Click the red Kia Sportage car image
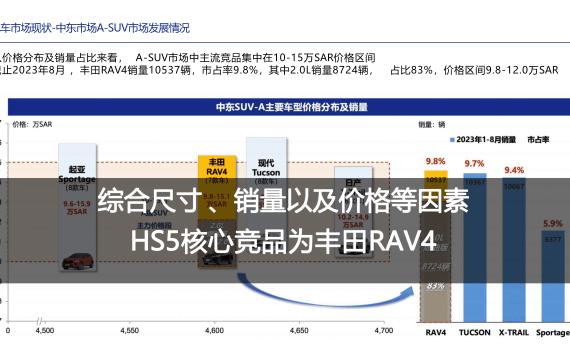570x360 pixels. (x=77, y=261)
